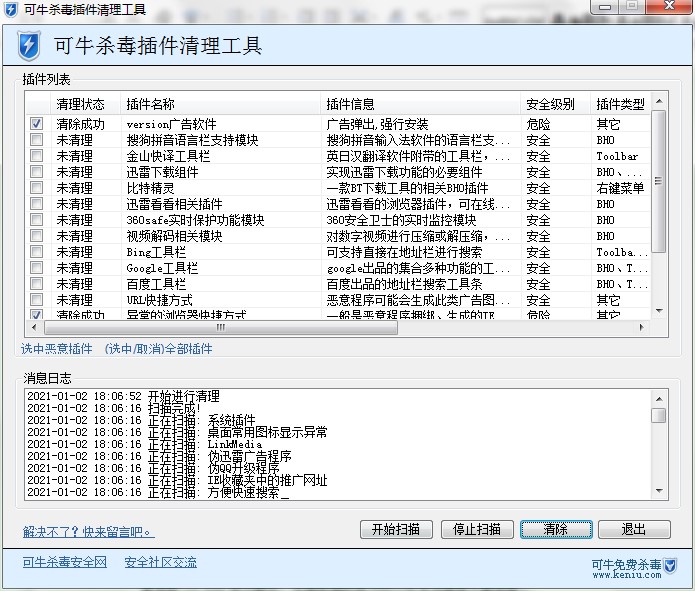Select the 广告弹出,强行安装 info cell
695x591 pixels.
(377, 124)
